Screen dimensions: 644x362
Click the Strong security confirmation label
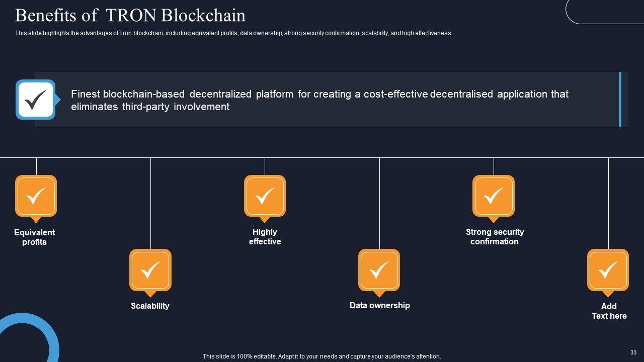495,237
